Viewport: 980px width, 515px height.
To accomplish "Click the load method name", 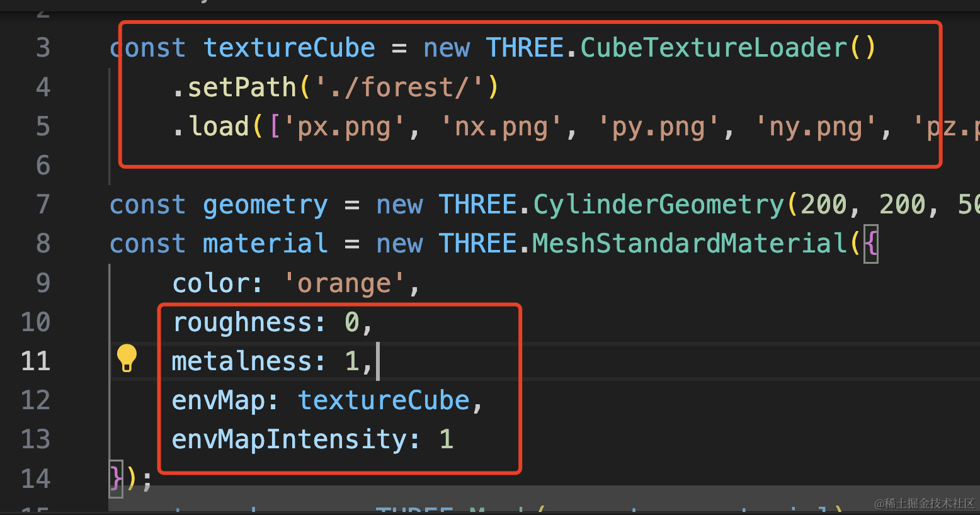I will pyautogui.click(x=219, y=127).
